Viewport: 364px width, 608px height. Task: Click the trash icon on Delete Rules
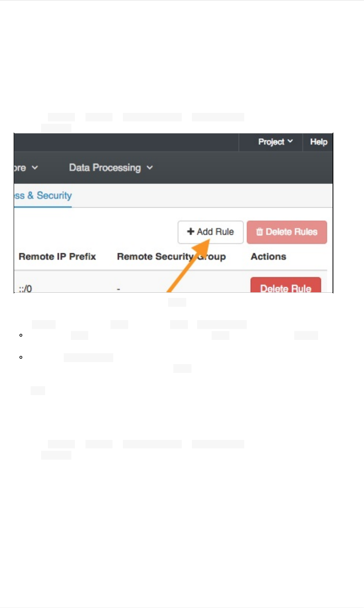click(x=260, y=232)
